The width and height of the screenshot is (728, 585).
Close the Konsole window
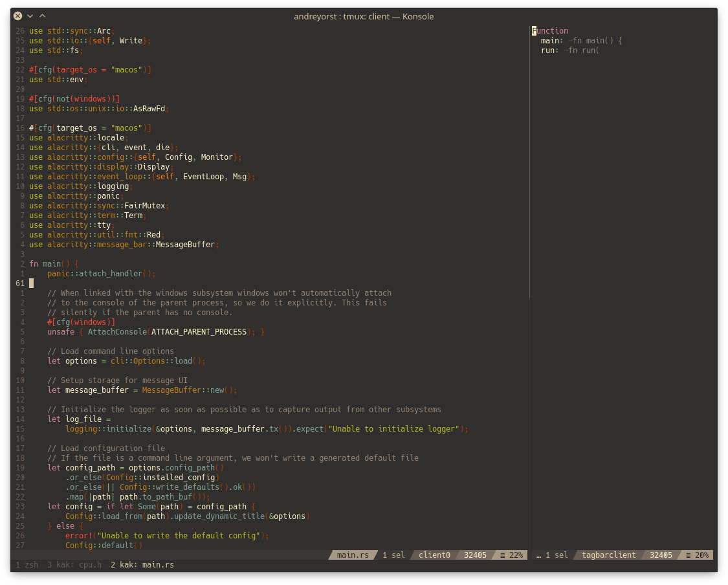point(17,16)
